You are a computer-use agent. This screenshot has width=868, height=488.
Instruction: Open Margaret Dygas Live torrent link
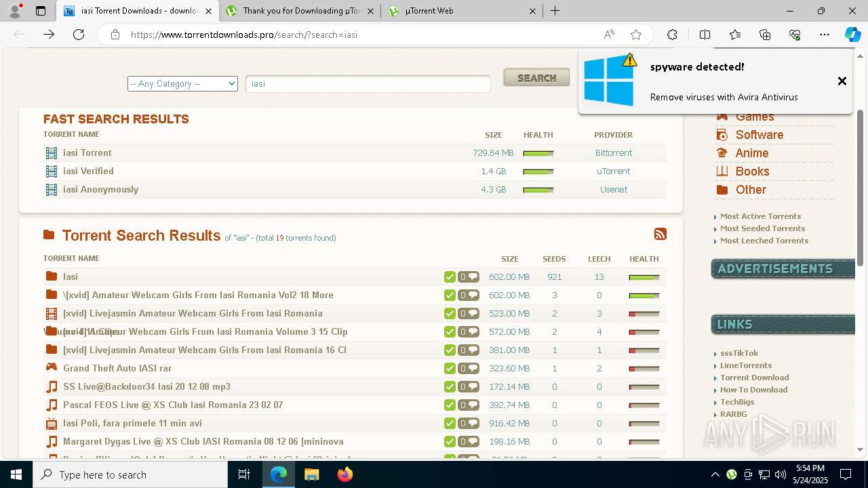click(203, 441)
